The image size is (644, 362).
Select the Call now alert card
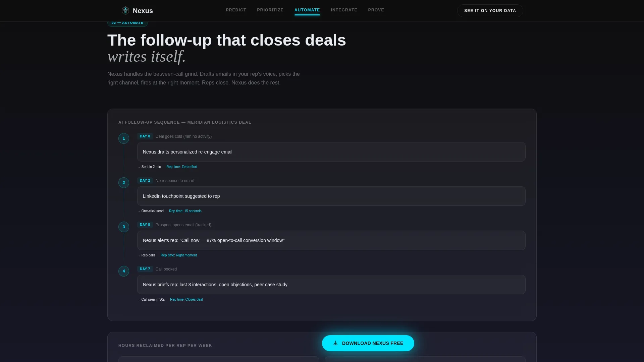(x=331, y=240)
